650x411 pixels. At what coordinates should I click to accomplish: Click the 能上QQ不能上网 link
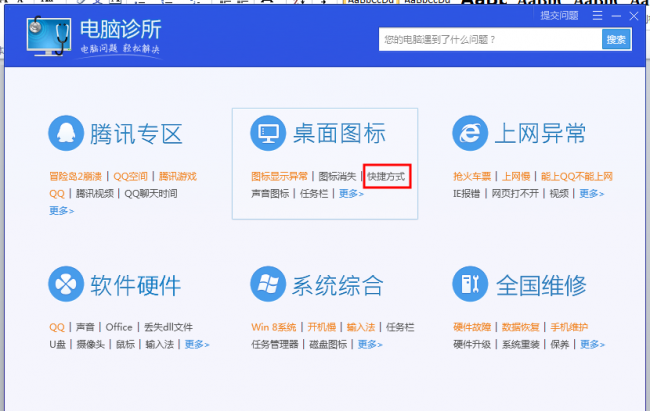point(577,176)
